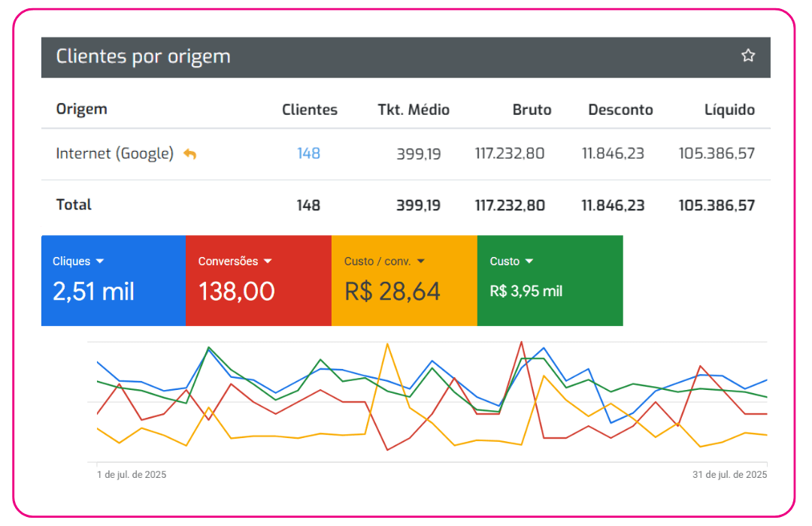Click the 1 de jul. de 2025 axis label

pos(132,475)
